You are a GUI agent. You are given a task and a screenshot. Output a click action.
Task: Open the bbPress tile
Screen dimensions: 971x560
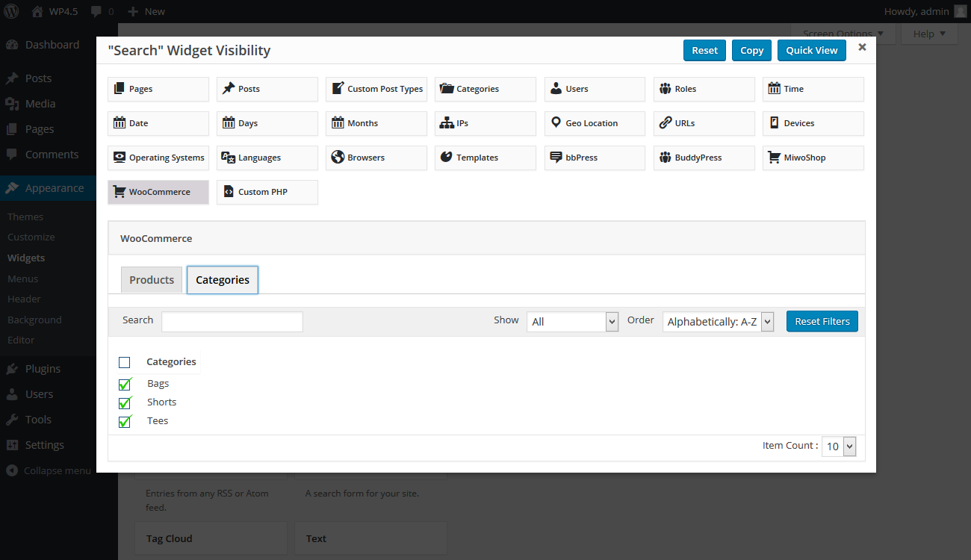point(595,158)
